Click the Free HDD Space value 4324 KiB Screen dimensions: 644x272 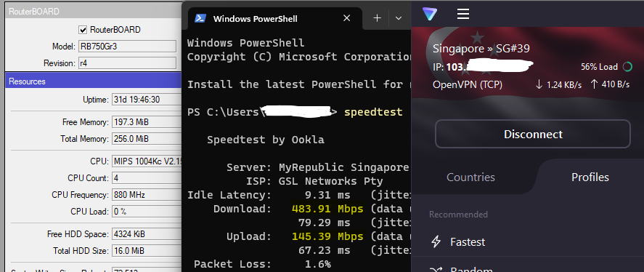147,234
